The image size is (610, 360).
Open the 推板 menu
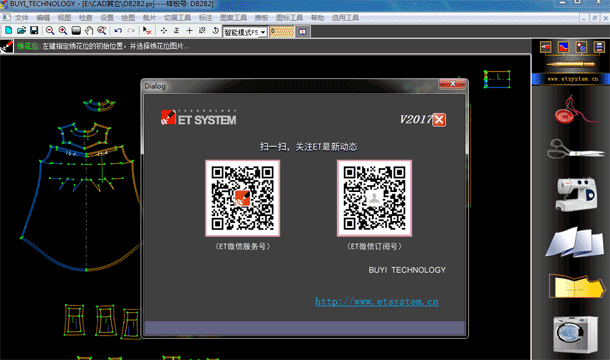click(x=261, y=18)
